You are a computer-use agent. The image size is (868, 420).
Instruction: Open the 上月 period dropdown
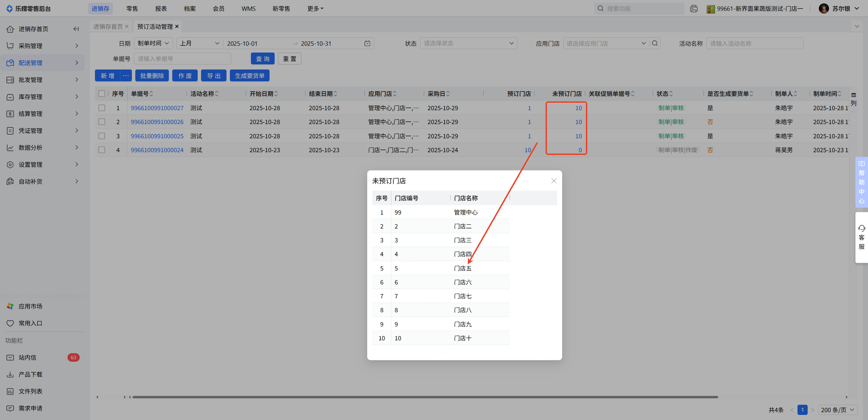199,43
